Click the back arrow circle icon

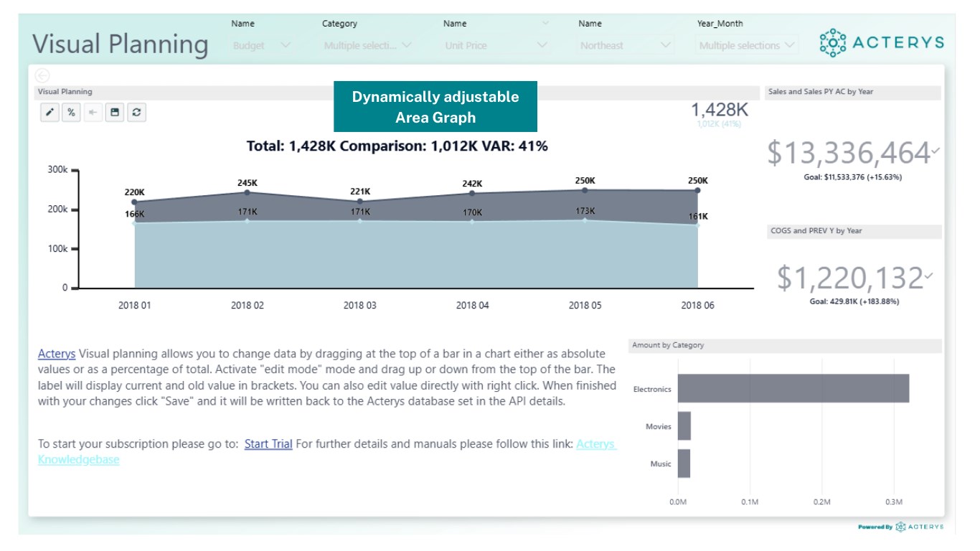(42, 75)
